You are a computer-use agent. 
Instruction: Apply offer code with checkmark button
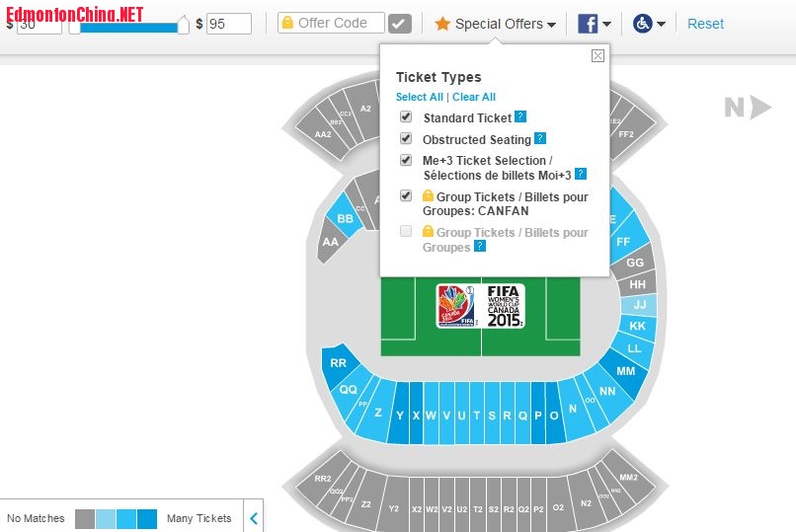pyautogui.click(x=400, y=24)
